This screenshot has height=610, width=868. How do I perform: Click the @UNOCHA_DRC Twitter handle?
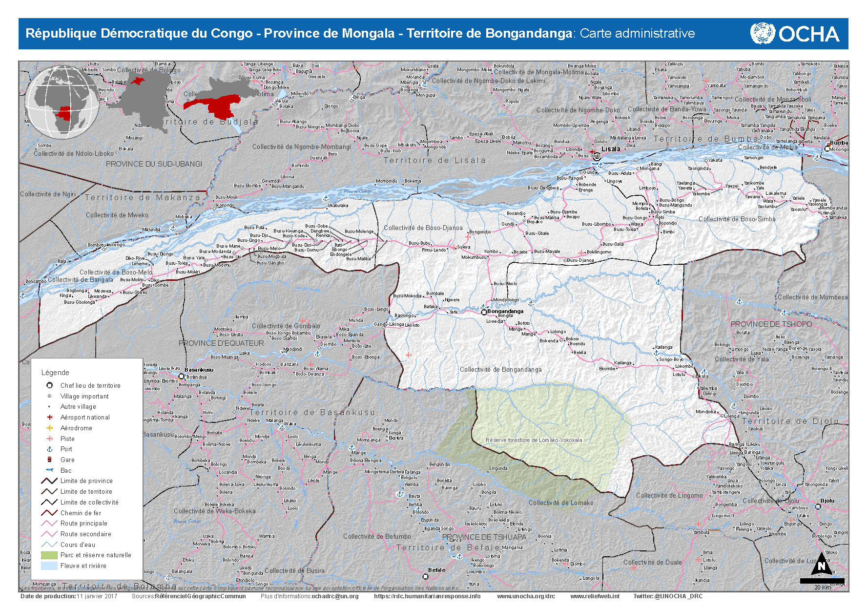coord(679,596)
